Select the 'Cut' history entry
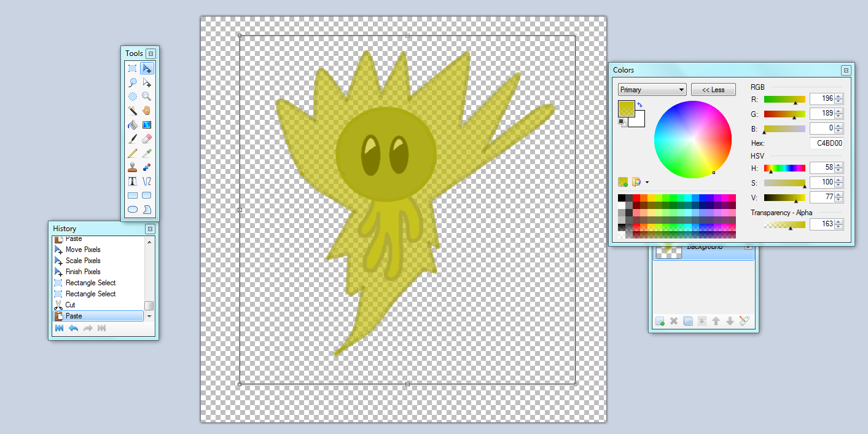Screen dimensions: 868x434 click(x=98, y=305)
